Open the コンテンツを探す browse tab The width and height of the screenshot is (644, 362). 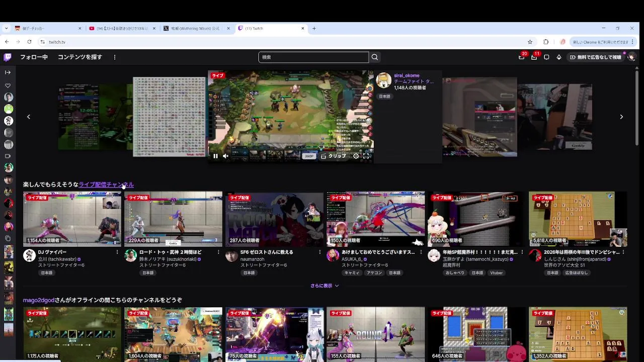80,57
